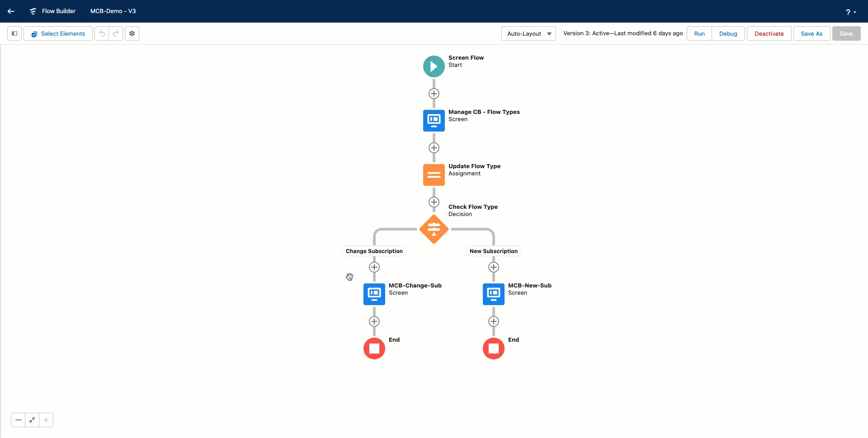The image size is (868, 438).
Task: Click Save As button
Action: pyautogui.click(x=811, y=33)
